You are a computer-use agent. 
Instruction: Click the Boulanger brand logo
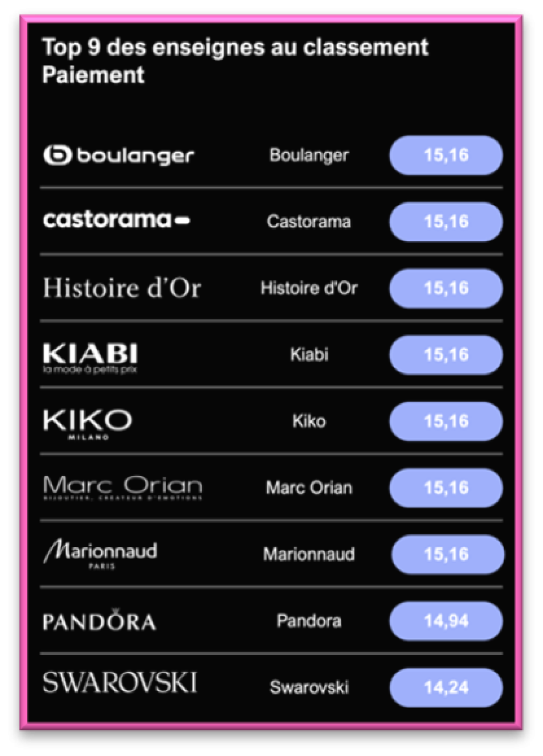pyautogui.click(x=119, y=155)
